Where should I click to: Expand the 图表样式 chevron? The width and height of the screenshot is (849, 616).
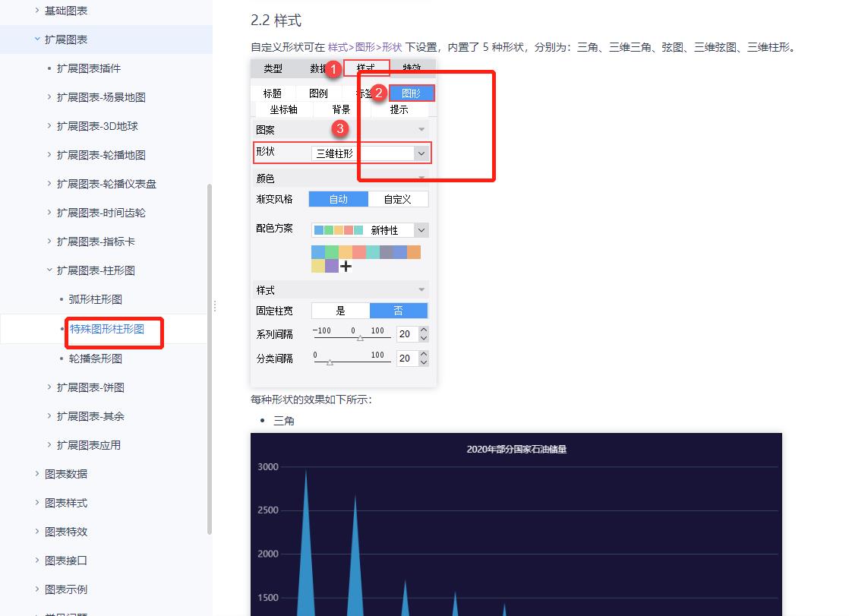[x=36, y=502]
